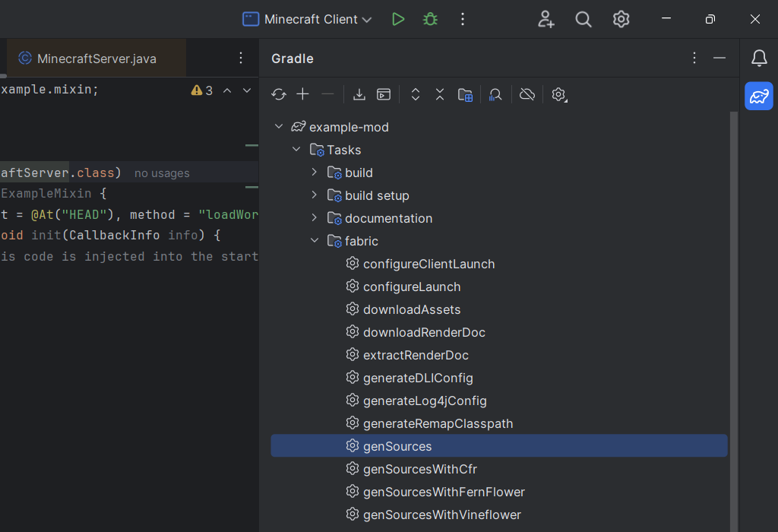778x532 pixels.
Task: Select the genSourcesWithCfr task
Action: tap(419, 468)
